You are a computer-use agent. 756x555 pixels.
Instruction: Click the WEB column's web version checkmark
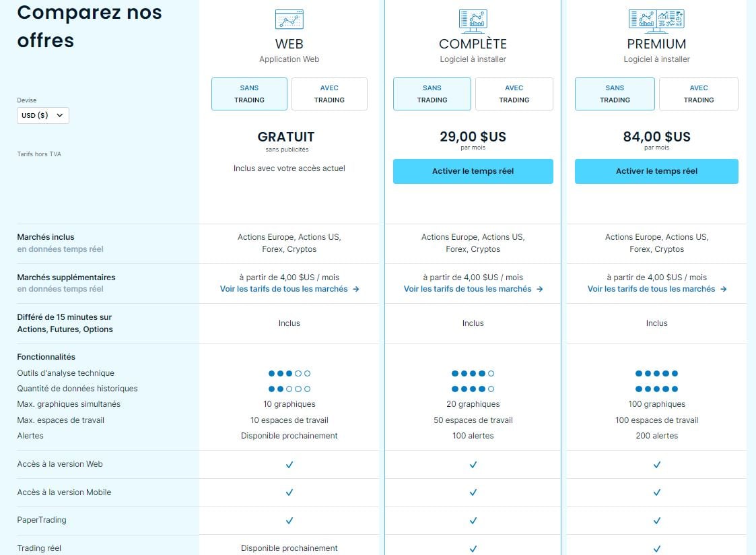pyautogui.click(x=289, y=465)
